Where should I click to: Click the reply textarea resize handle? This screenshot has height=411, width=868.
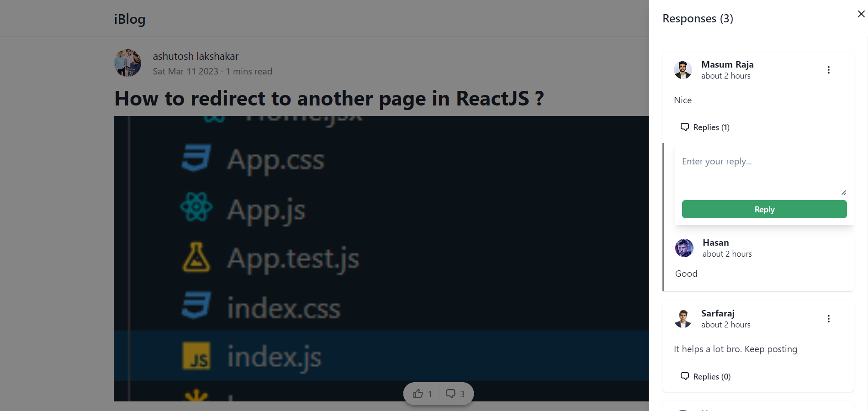point(844,192)
